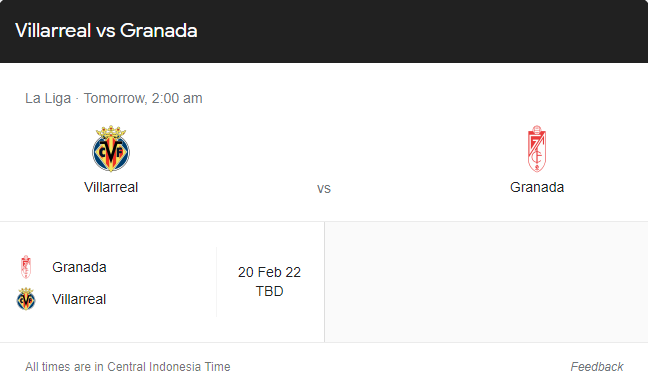Click the large Villarreal crest logo
Image resolution: width=648 pixels, height=387 pixels.
(x=111, y=148)
